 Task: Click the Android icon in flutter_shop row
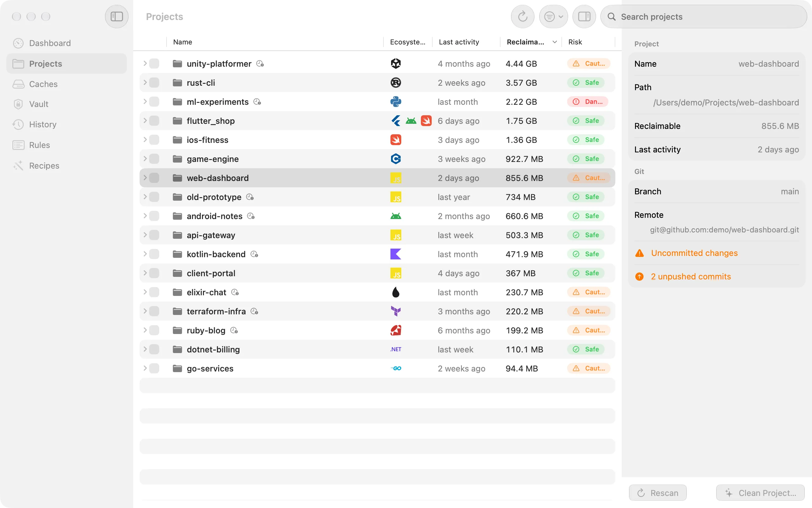coord(411,121)
